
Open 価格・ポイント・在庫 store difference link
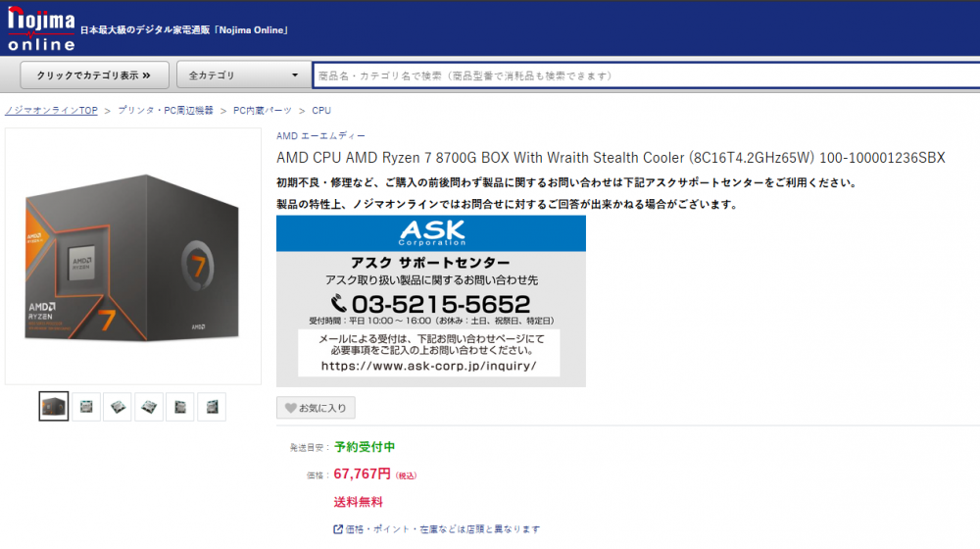point(443,529)
